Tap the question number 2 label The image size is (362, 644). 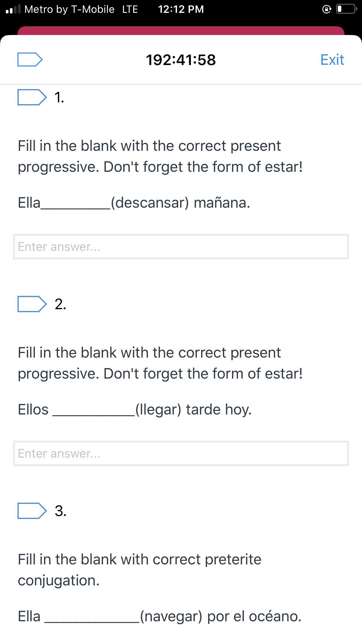(x=60, y=304)
